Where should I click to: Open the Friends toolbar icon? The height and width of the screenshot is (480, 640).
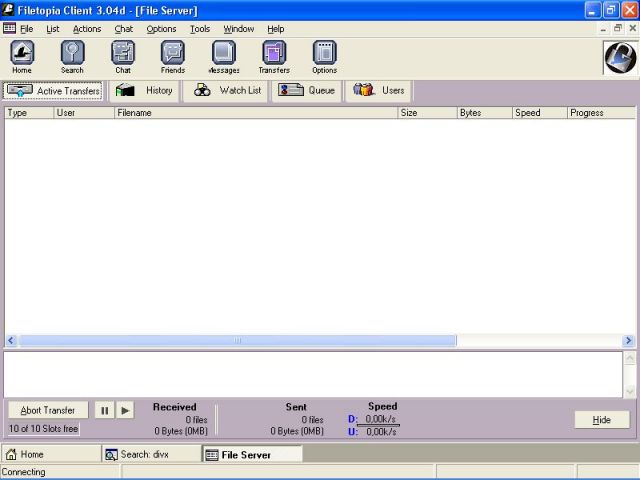173,57
